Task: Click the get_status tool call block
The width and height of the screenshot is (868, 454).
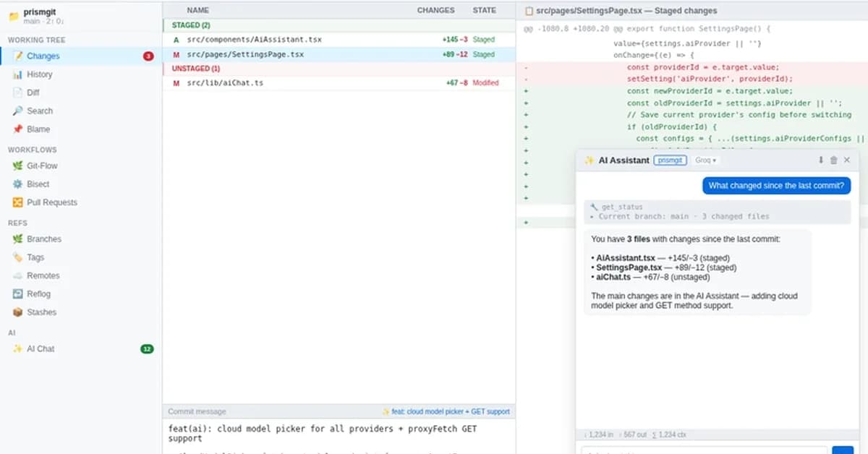Action: 718,211
